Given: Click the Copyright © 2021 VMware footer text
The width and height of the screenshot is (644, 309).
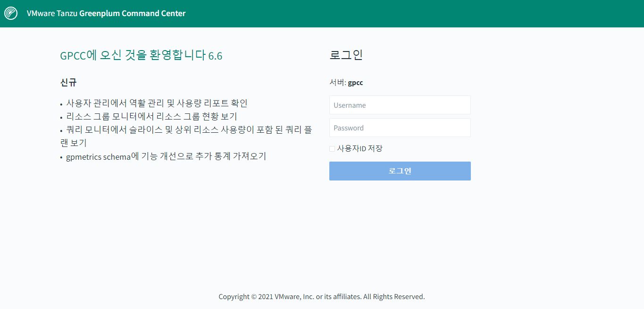Looking at the screenshot, I should (x=322, y=297).
